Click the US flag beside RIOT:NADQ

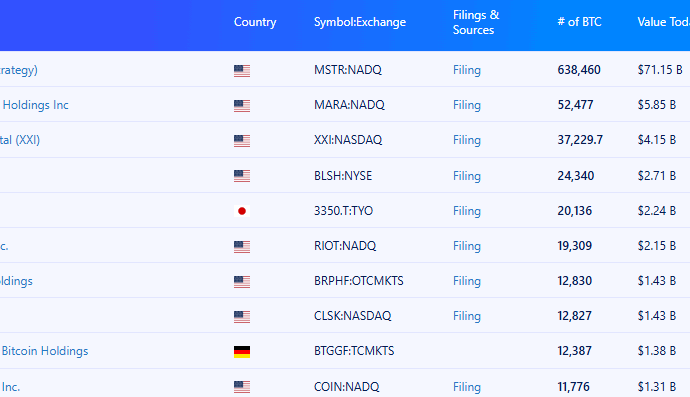pos(242,246)
